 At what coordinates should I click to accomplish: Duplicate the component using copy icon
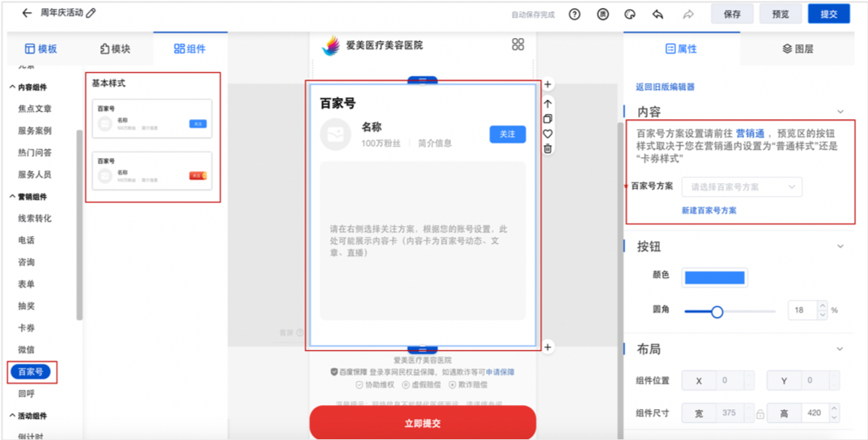pyautogui.click(x=548, y=119)
